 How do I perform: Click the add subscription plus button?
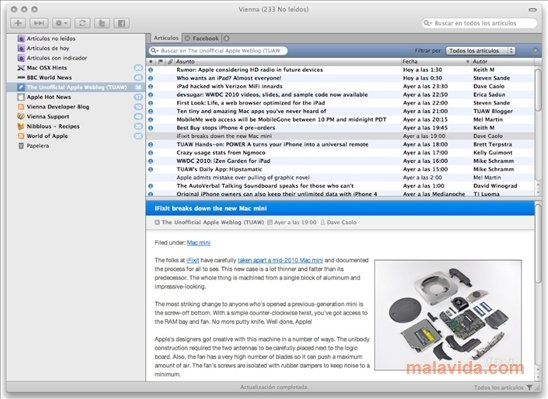18,23
